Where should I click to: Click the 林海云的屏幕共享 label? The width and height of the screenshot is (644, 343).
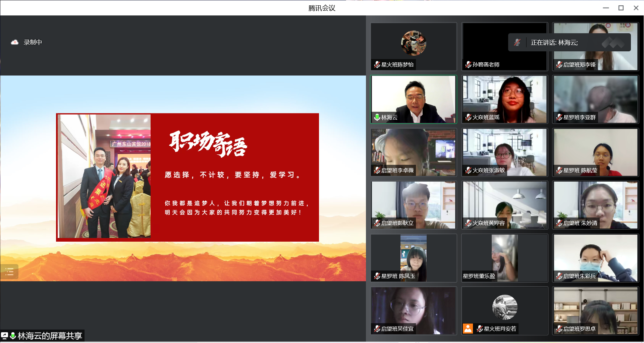(50, 336)
